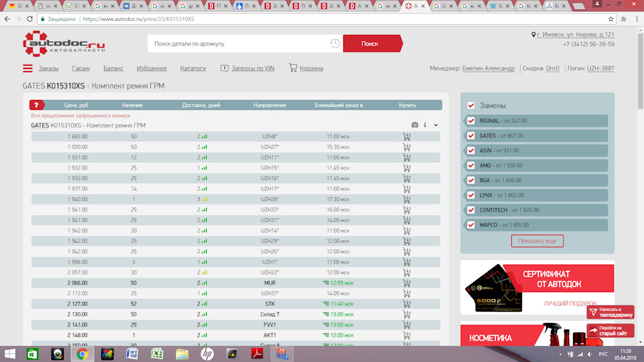This screenshot has width=644, height=362.
Task: Add the 2 127.00 STK offer to cart
Action: [x=407, y=304]
